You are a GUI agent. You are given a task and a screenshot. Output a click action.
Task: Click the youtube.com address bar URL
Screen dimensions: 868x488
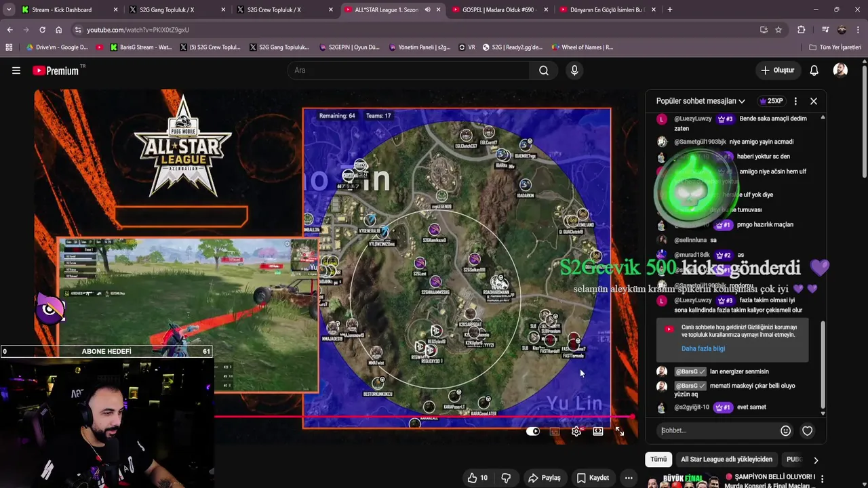point(138,30)
